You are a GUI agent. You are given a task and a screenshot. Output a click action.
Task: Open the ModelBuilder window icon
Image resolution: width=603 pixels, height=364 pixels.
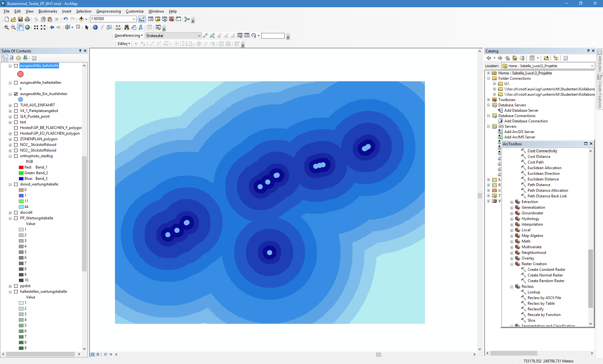pyautogui.click(x=187, y=19)
